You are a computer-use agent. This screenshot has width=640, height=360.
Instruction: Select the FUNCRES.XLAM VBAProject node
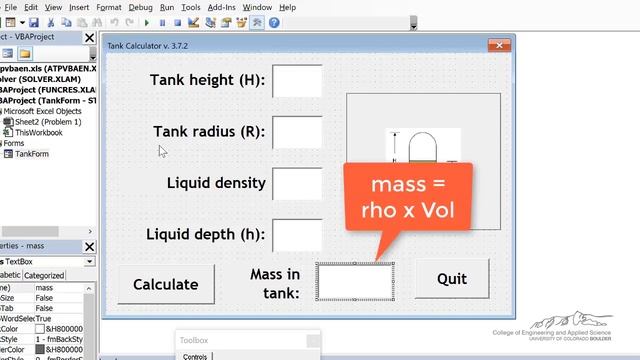(x=48, y=90)
